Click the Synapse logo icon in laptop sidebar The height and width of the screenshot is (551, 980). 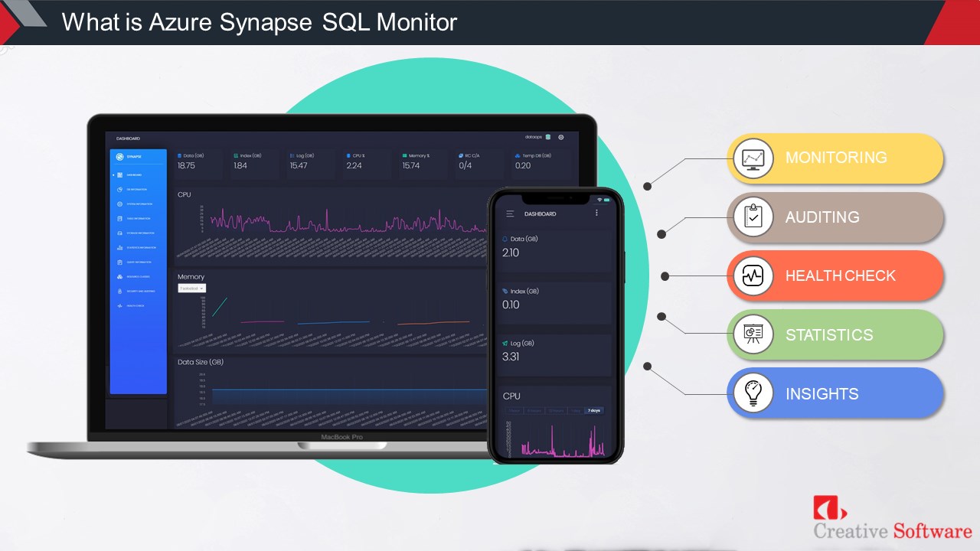coord(119,156)
